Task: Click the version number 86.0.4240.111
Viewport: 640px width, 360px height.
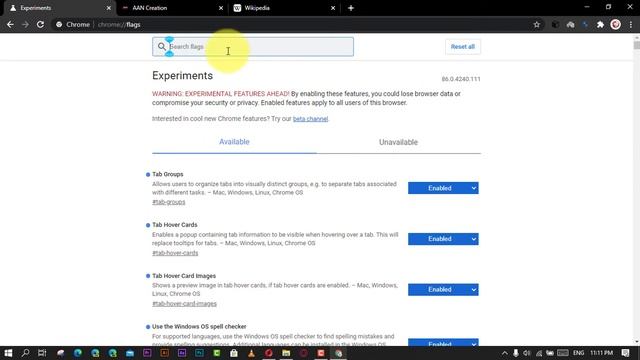Action: tap(461, 79)
